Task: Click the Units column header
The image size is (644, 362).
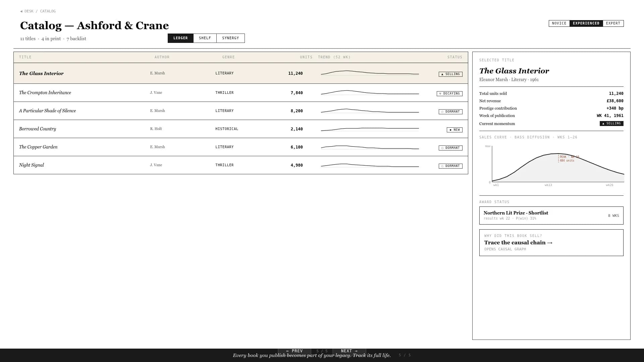Action: pos(306,57)
